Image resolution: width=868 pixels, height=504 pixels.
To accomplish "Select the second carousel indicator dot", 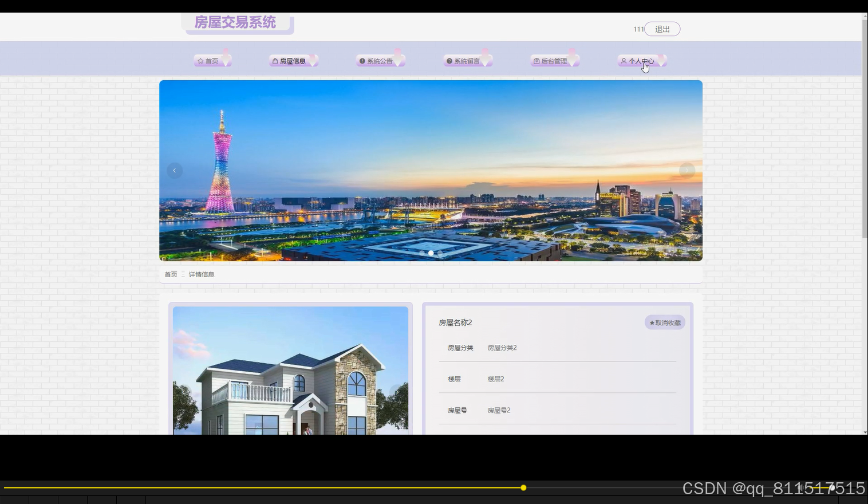I will click(431, 253).
